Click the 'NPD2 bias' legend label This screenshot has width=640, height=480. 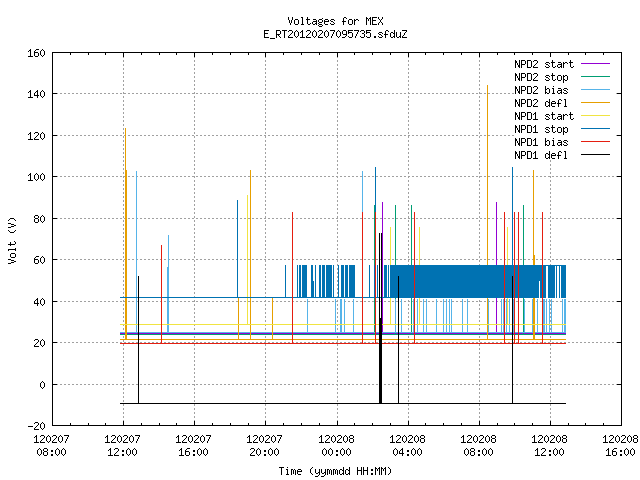click(541, 90)
